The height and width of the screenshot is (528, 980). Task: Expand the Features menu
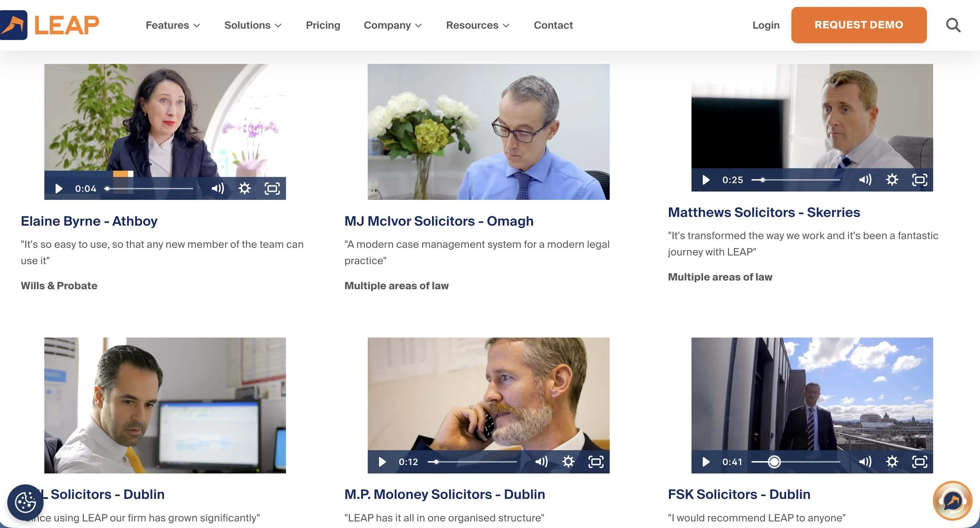coord(173,25)
